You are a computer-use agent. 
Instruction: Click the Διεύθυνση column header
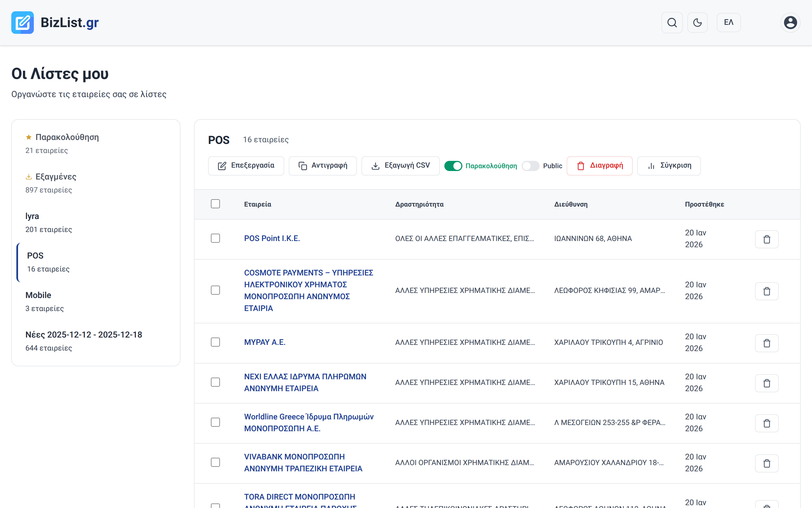[x=571, y=204]
